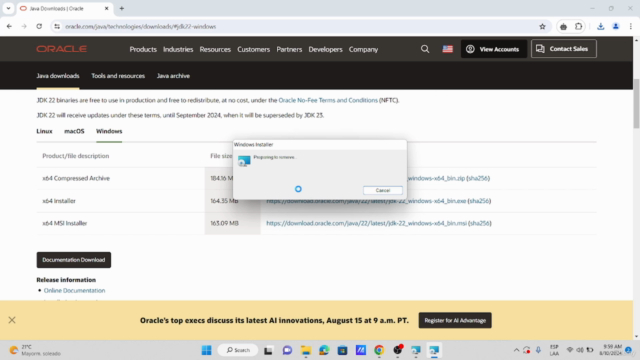
Task: Open network and volume quick settings
Action: click(x=580, y=350)
